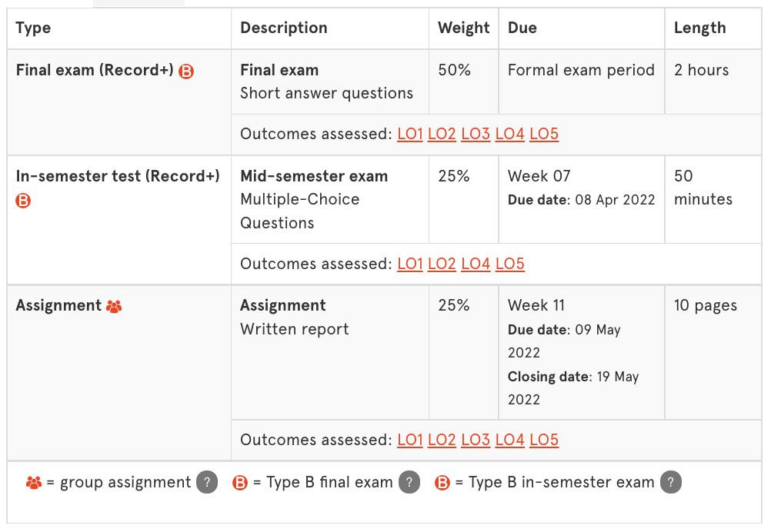Click the group assignment legend people icon
The width and height of the screenshot is (771, 532).
pyautogui.click(x=34, y=483)
